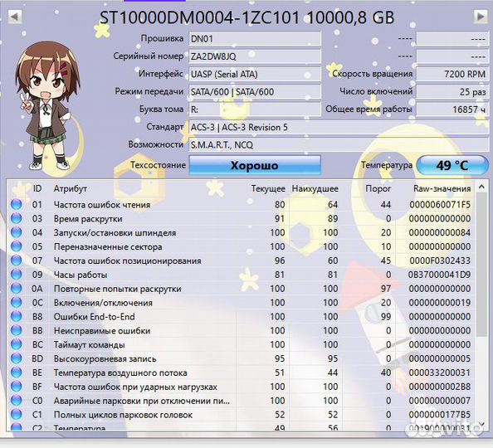Click the S.M.A.R.T., NCQ features field
This screenshot has height=448, width=493.
[x=339, y=145]
